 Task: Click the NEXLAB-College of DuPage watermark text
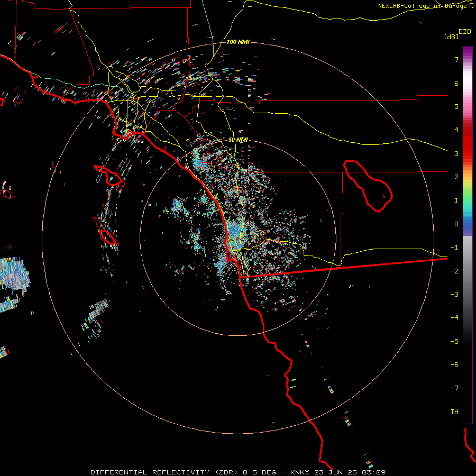click(425, 6)
